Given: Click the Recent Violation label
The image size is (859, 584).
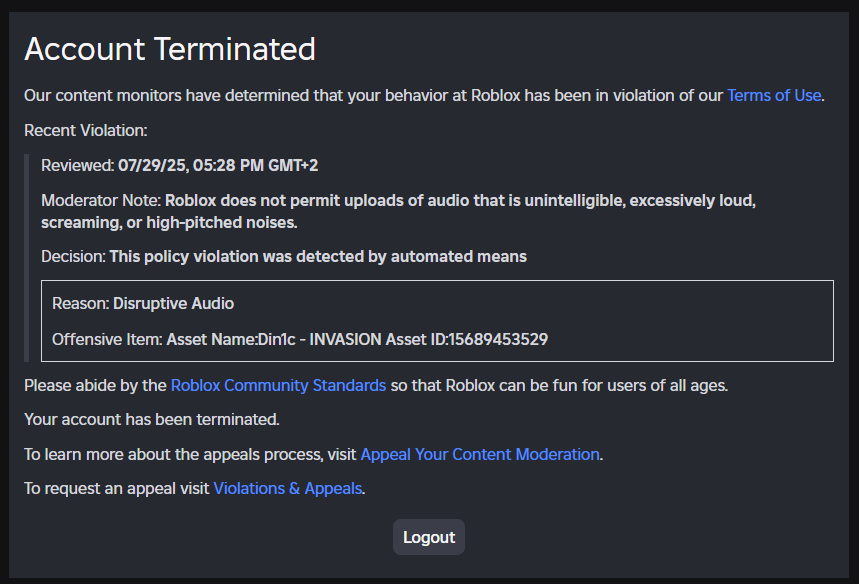Looking at the screenshot, I should pyautogui.click(x=86, y=130).
